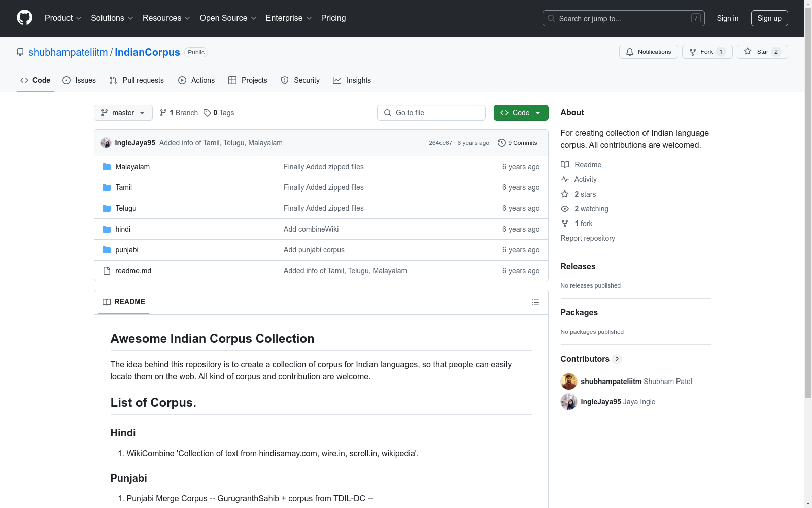Open the IndianCorpus repository link
The width and height of the screenshot is (812, 508).
click(147, 52)
